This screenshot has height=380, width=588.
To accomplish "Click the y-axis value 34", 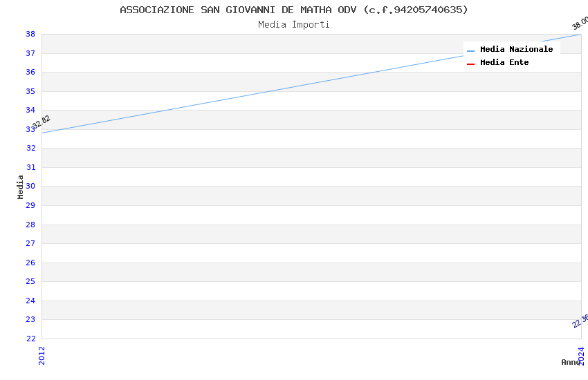I will (x=30, y=110).
